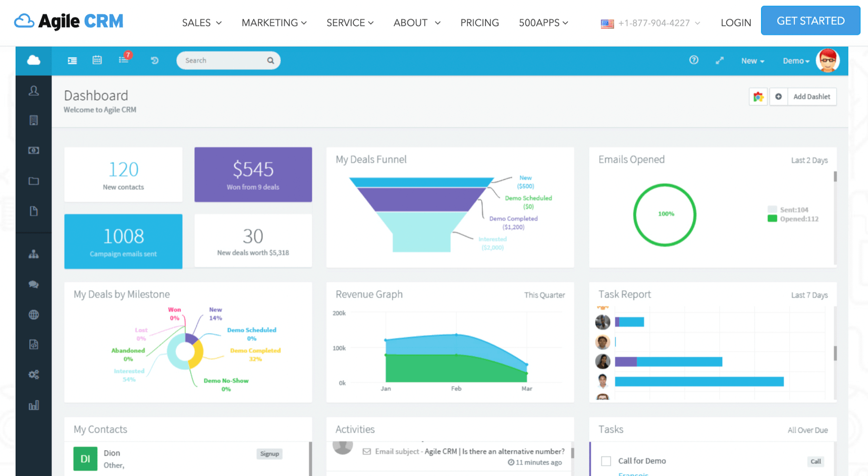Expand the MARKETING menu
Image resolution: width=868 pixels, height=476 pixels.
coord(274,23)
